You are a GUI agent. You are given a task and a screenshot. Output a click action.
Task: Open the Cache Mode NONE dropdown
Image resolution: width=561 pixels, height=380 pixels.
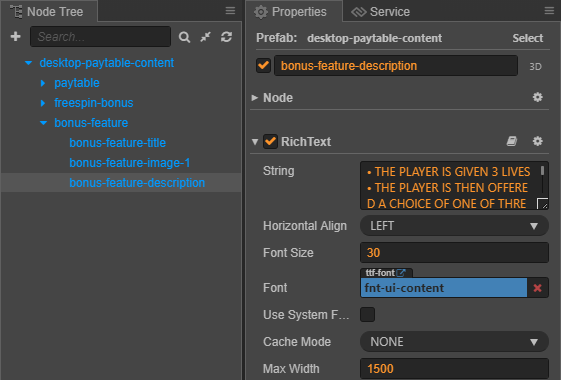454,342
